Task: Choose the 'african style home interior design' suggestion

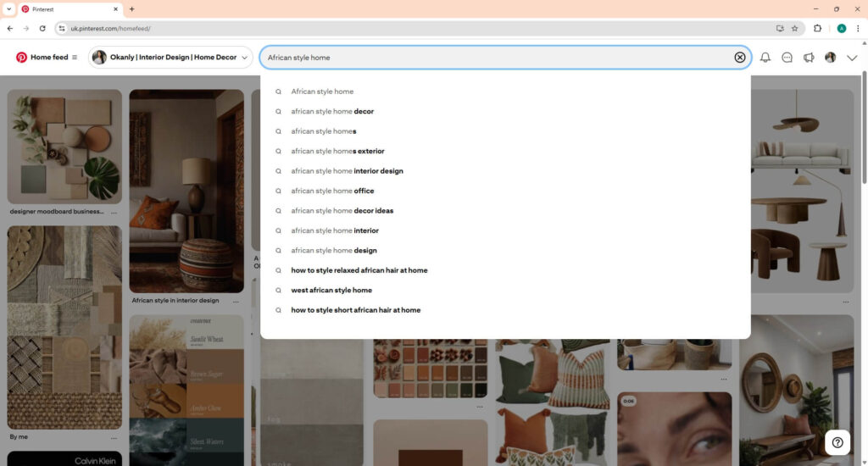Action: (x=347, y=171)
